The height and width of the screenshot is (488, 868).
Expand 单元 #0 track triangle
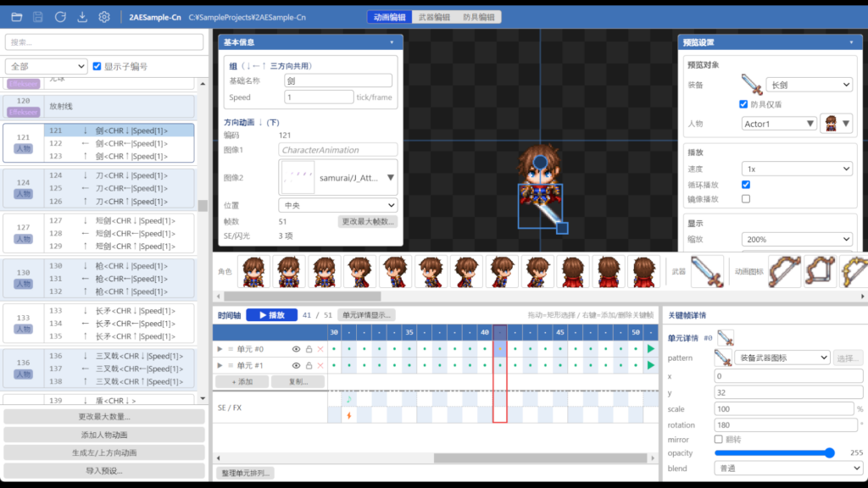pyautogui.click(x=220, y=349)
